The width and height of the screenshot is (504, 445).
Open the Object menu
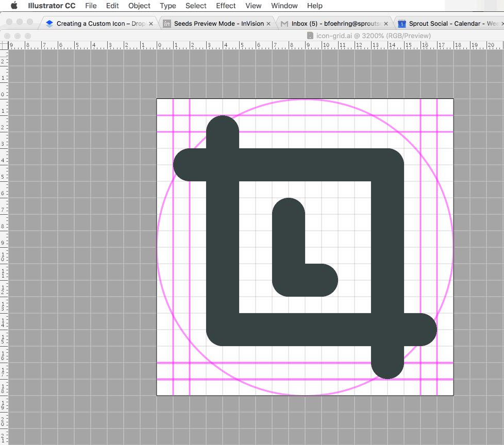[x=139, y=6]
